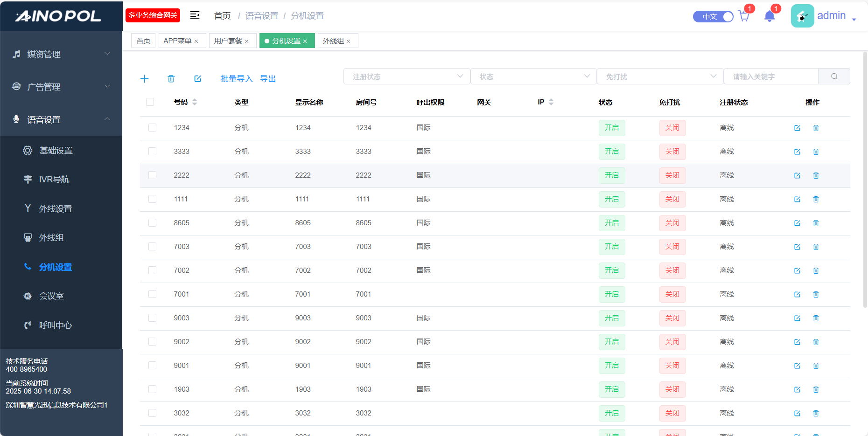Open the notification bell icon

tap(770, 16)
